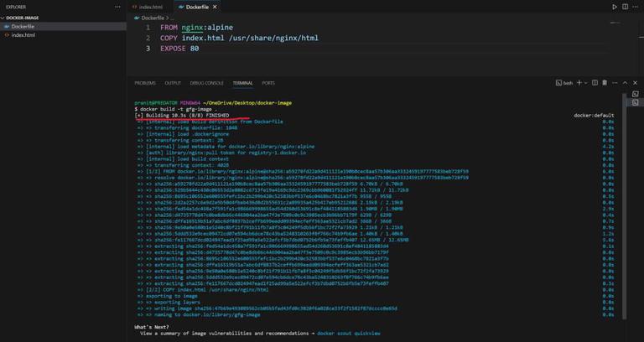Click the 'docker:default' text in the terminal
Viewport: 644px width, 342px height.
coord(594,116)
